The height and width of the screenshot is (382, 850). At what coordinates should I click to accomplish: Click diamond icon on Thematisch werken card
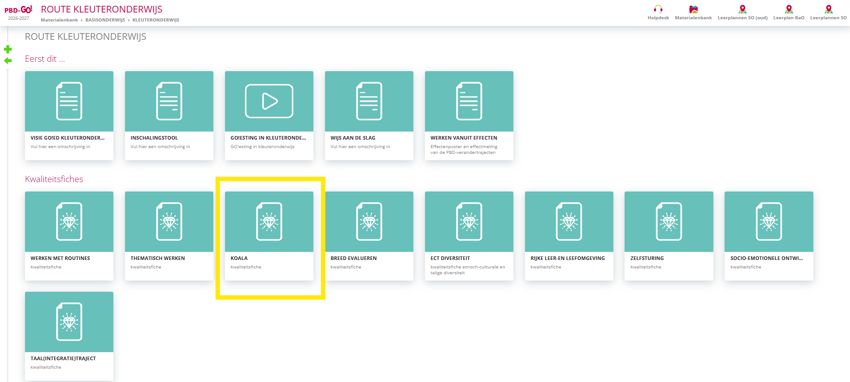click(x=169, y=222)
